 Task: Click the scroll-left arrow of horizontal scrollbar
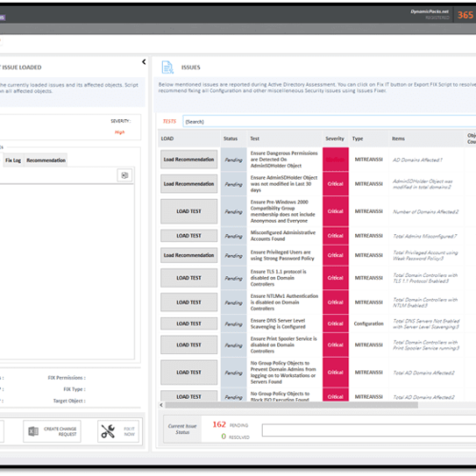(161, 405)
